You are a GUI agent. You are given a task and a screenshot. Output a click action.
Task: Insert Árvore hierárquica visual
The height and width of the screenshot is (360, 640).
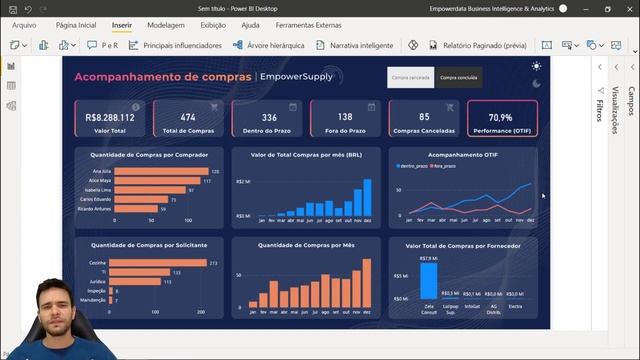pyautogui.click(x=269, y=45)
